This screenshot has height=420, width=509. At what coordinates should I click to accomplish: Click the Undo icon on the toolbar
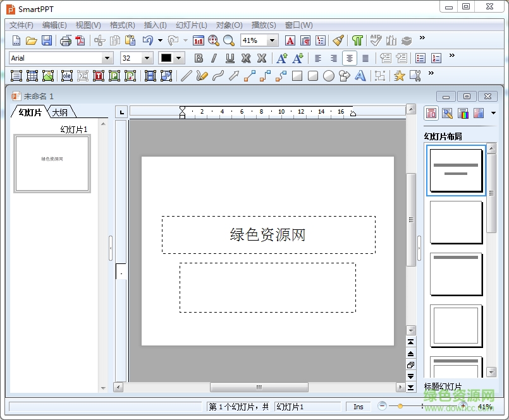pos(149,40)
